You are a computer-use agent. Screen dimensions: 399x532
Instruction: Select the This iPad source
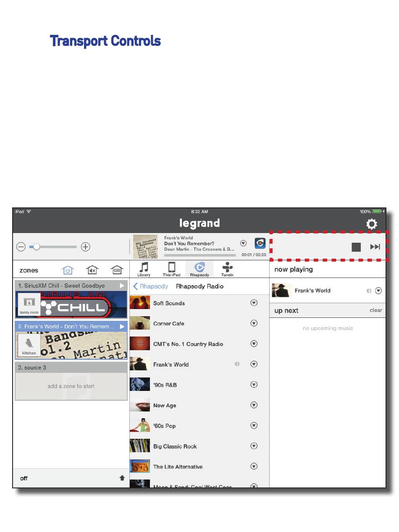[x=171, y=269]
